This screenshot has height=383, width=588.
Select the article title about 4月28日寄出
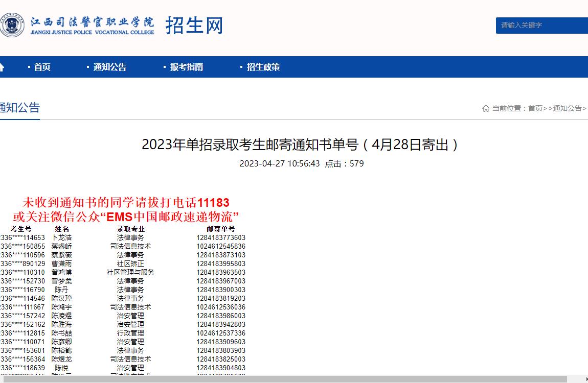coord(300,145)
